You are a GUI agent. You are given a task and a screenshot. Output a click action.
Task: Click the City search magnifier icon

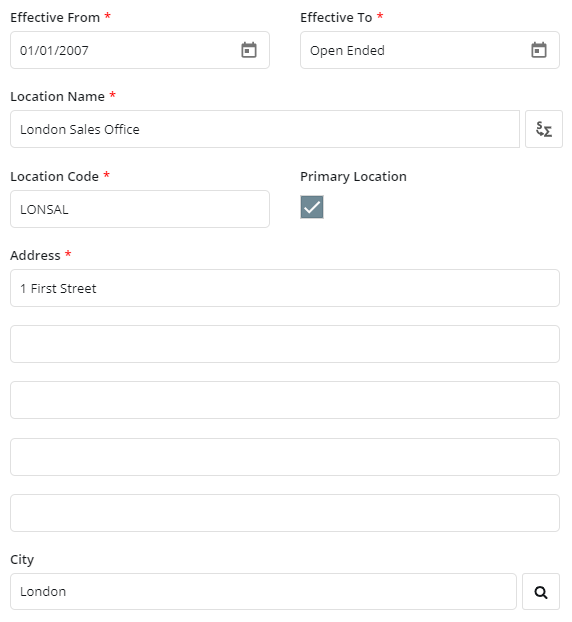(541, 591)
